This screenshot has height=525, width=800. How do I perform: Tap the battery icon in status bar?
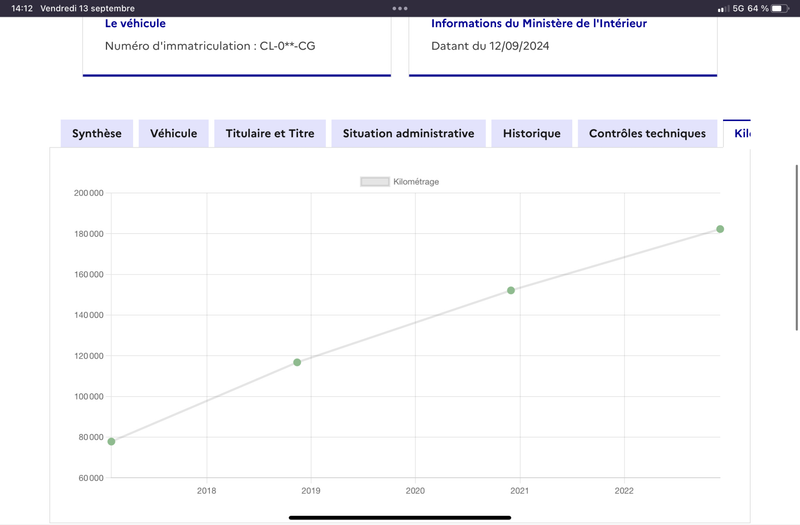click(x=780, y=8)
